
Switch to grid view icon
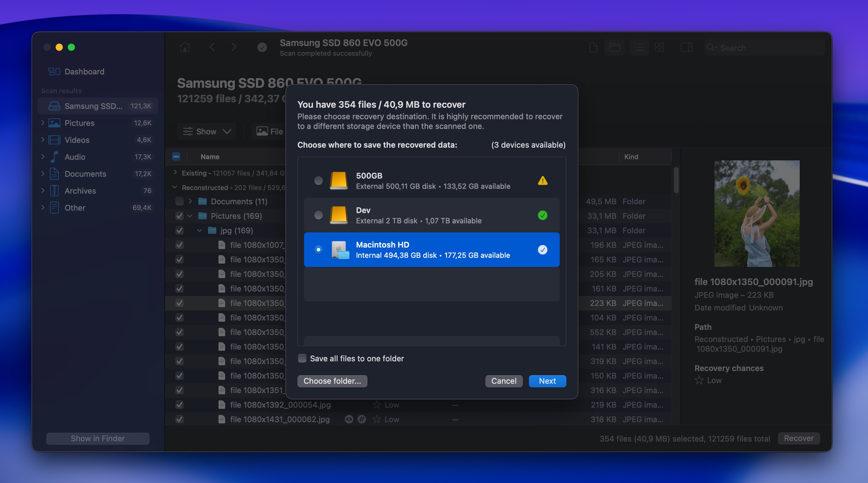point(659,47)
